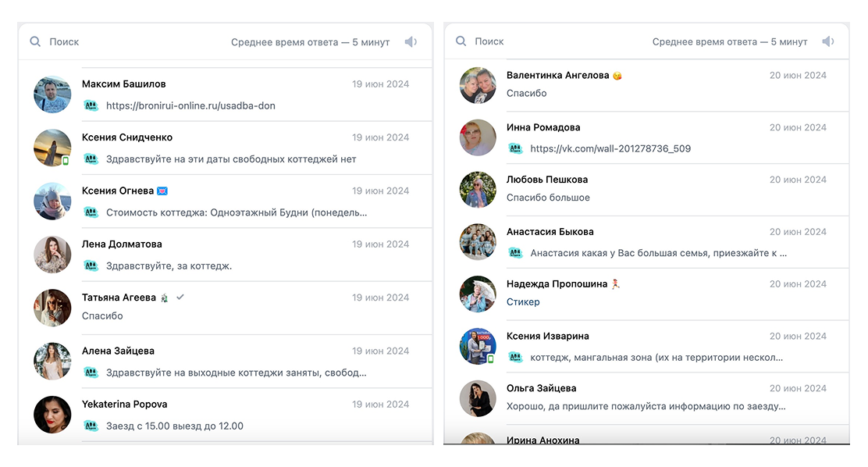Mute notifications with left panel speaker icon
Screen dimensions: 868x467
411,41
